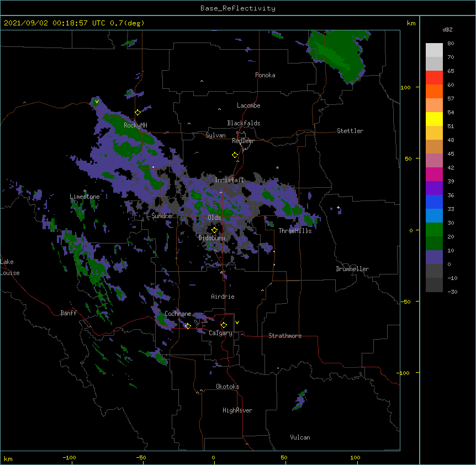Click the RockyMH label
This screenshot has width=476, height=465.
135,125
